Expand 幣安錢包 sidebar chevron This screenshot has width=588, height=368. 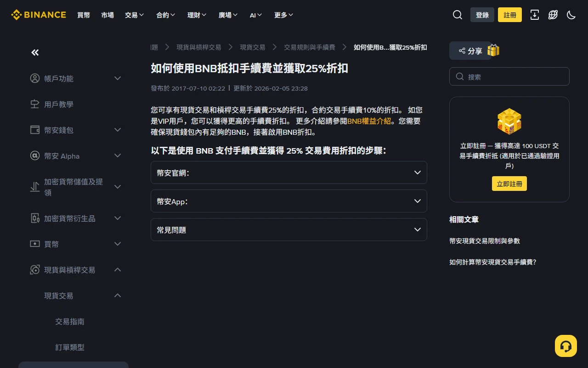click(118, 130)
